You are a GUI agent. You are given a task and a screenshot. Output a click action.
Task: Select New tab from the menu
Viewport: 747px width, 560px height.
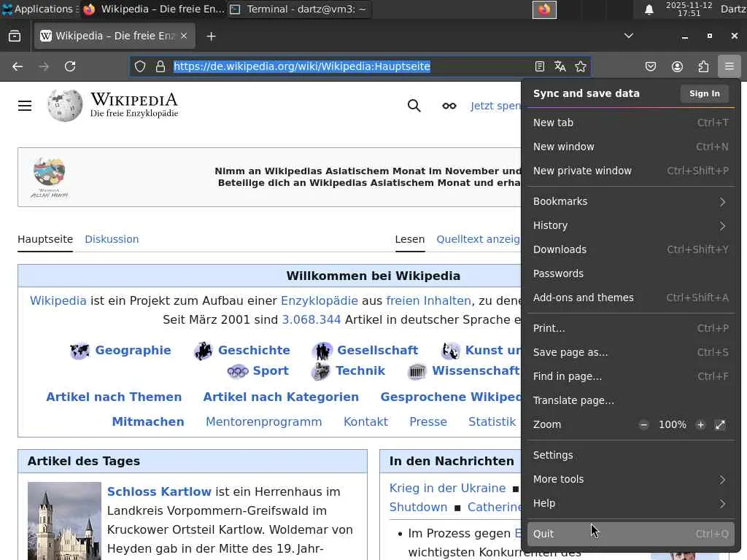tap(631, 122)
